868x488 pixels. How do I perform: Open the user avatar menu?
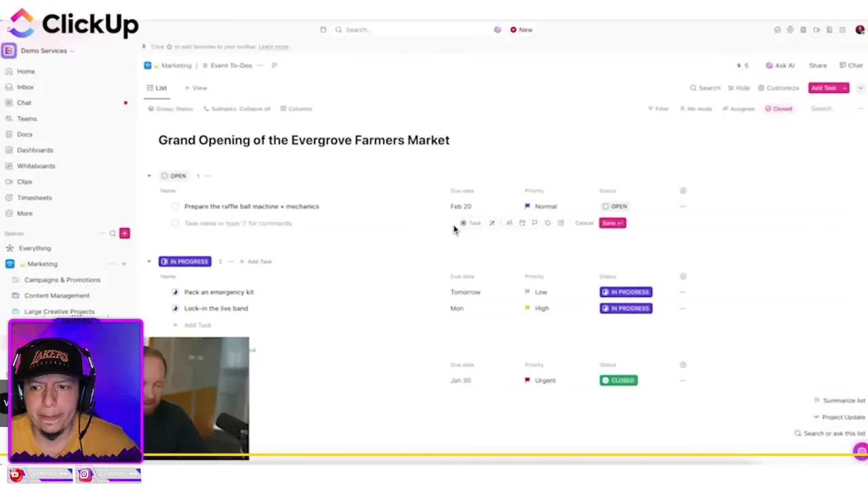point(860,30)
